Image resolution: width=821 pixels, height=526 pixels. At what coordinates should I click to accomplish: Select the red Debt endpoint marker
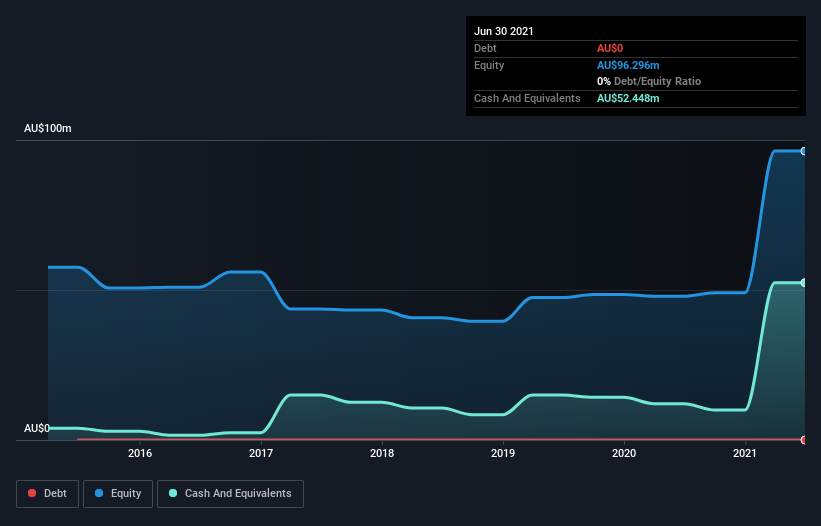pyautogui.click(x=803, y=440)
